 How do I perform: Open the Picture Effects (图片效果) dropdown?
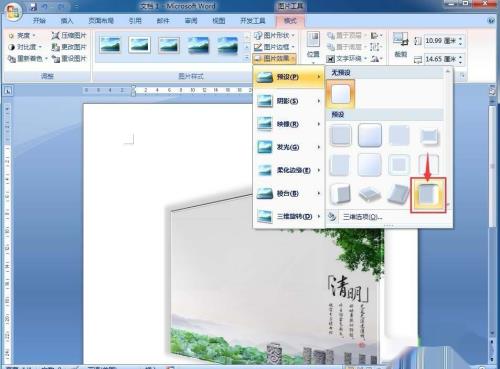point(274,59)
